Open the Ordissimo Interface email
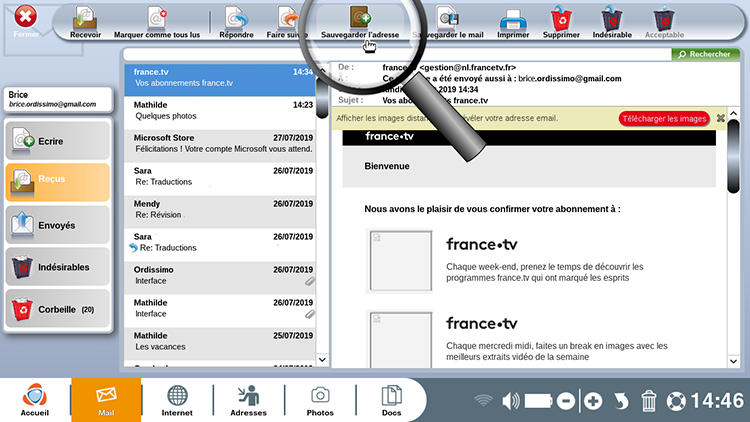 (x=220, y=278)
